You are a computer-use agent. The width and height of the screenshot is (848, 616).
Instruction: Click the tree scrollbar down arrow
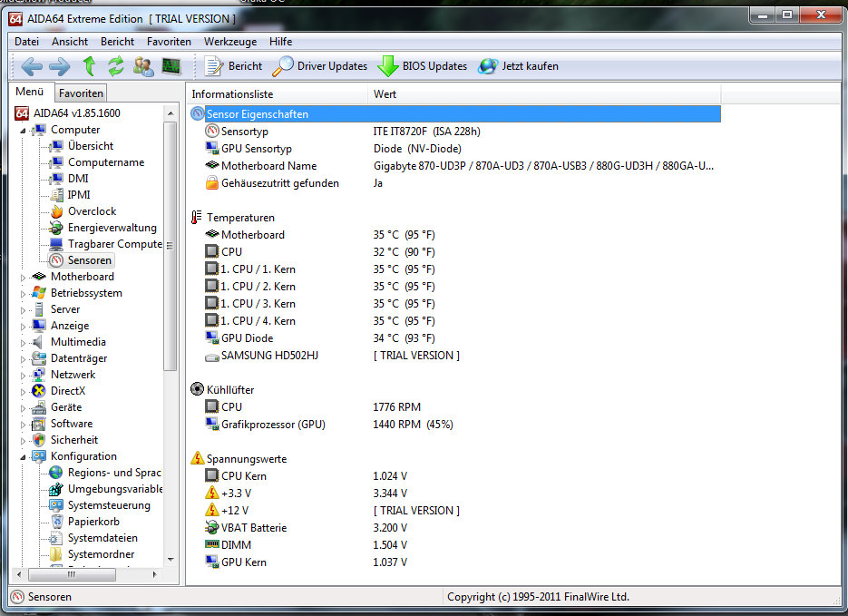171,559
